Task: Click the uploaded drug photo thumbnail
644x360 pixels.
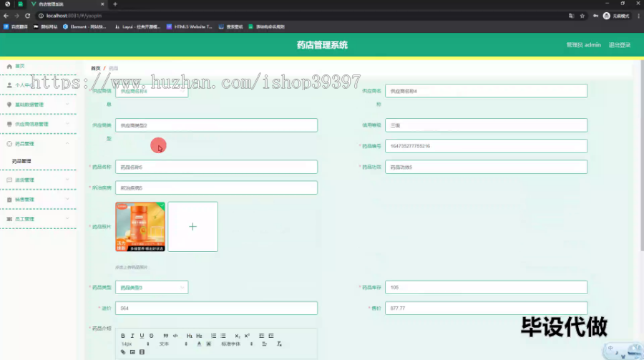Action: (140, 226)
